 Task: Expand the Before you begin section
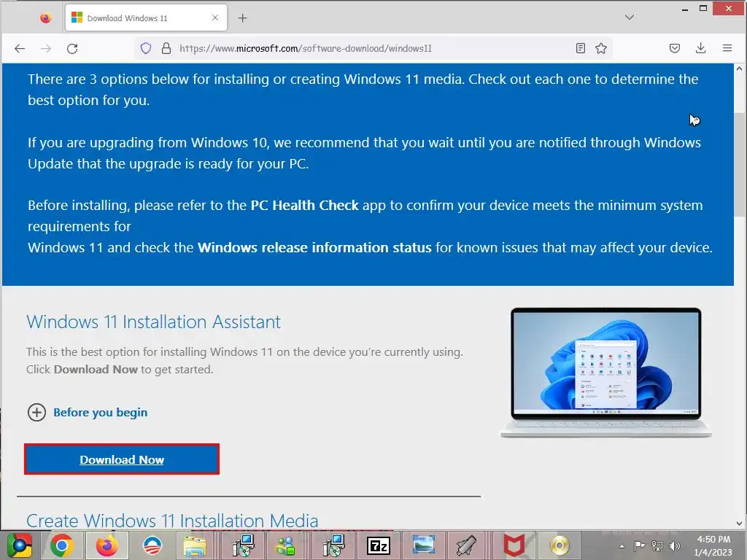88,413
